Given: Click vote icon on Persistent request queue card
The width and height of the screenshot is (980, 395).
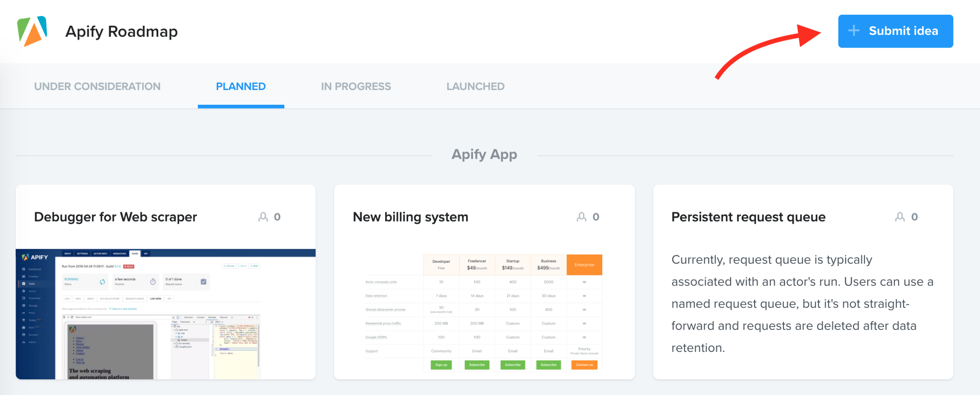Looking at the screenshot, I should pos(900,217).
